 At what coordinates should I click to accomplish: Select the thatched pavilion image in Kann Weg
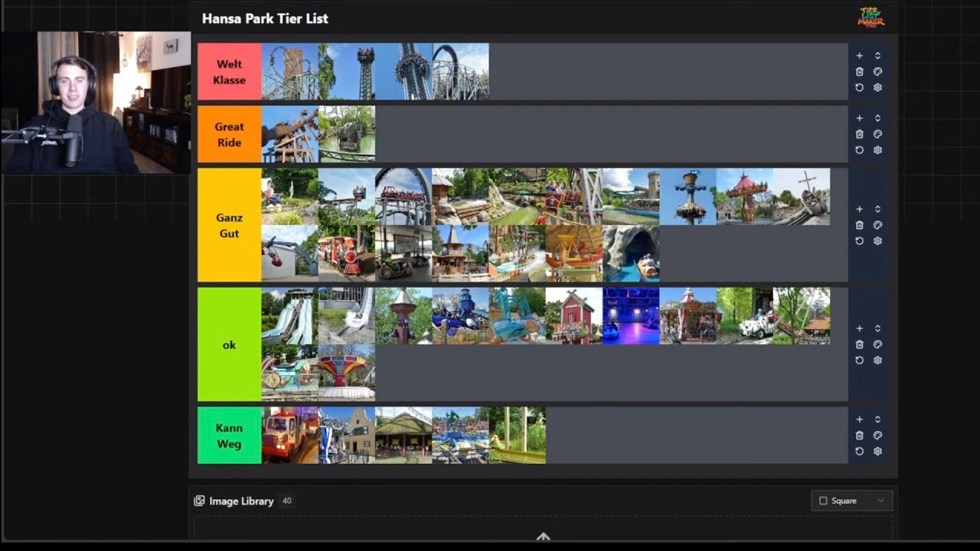(x=403, y=435)
